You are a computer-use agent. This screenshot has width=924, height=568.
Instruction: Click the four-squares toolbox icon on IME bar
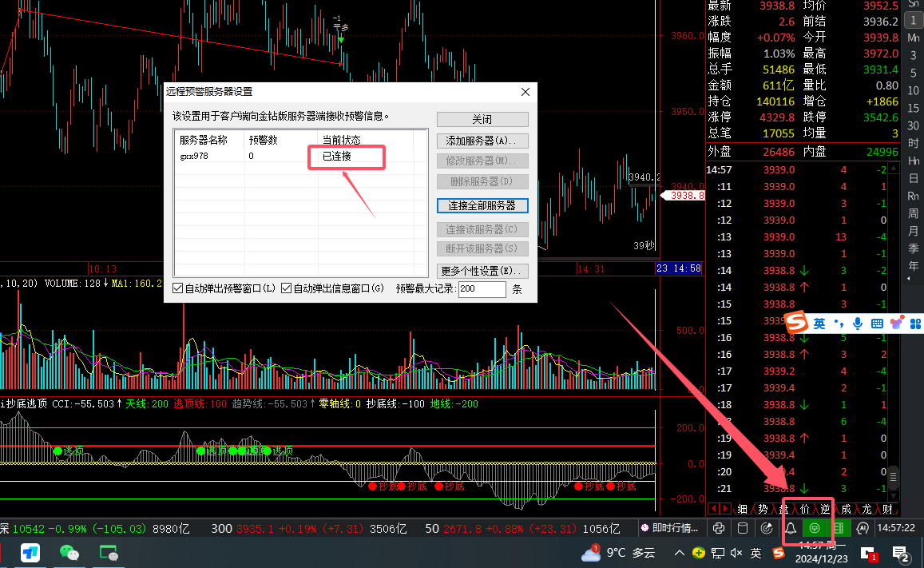click(x=915, y=324)
